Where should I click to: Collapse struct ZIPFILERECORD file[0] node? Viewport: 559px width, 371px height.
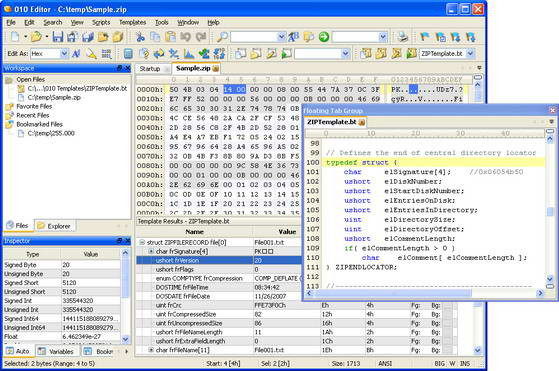[x=142, y=242]
